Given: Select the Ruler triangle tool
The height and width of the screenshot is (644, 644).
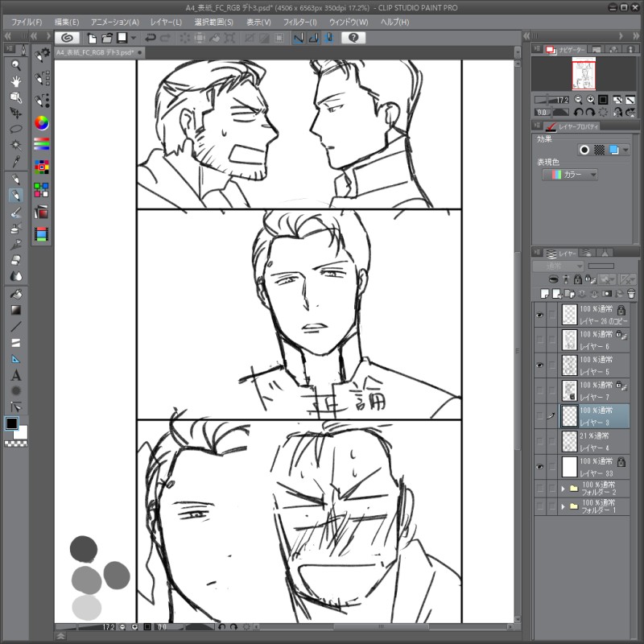Looking at the screenshot, I should [x=15, y=359].
